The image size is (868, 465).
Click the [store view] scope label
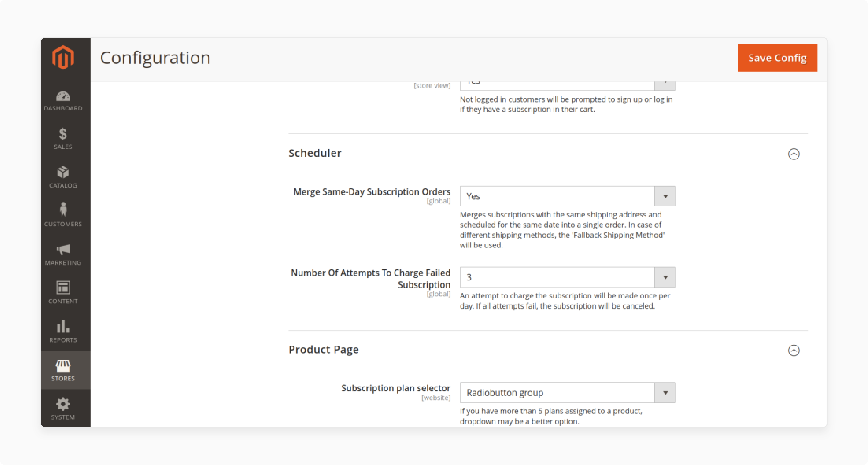coord(432,85)
